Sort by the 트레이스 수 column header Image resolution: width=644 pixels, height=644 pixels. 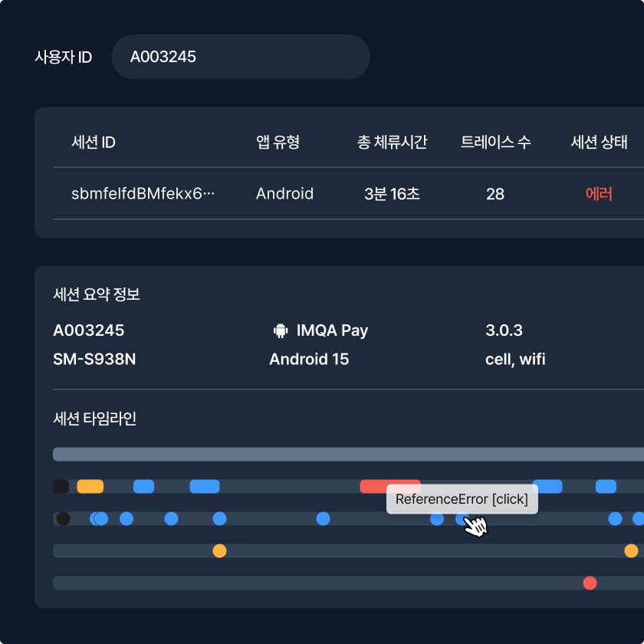click(x=495, y=142)
